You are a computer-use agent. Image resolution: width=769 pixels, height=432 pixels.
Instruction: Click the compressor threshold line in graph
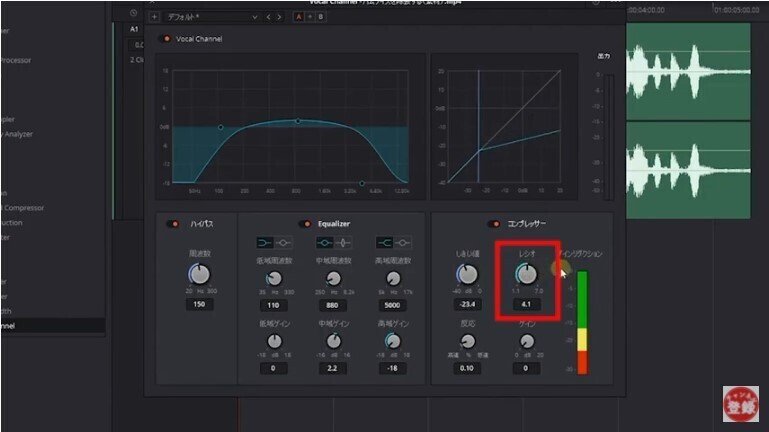(479, 127)
